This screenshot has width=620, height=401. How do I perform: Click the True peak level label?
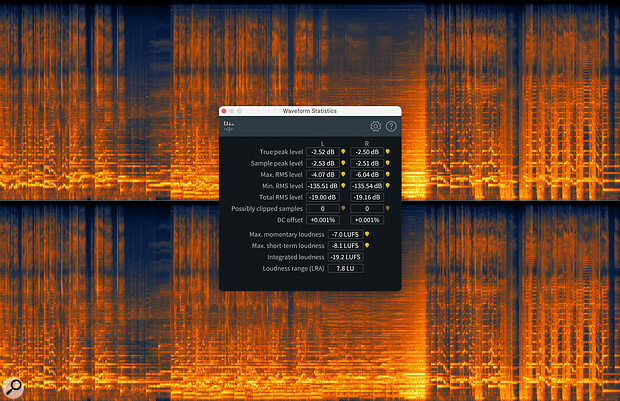pyautogui.click(x=281, y=152)
